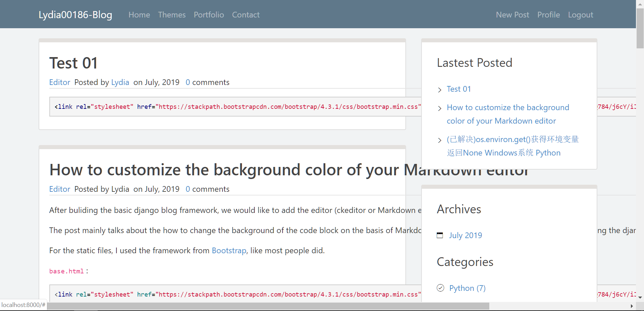Click the chevron icon before Test 01

[x=440, y=90]
